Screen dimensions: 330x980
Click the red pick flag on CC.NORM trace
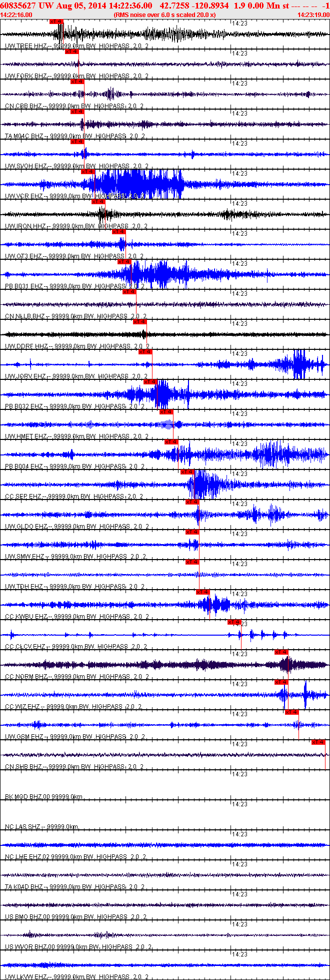pyautogui.click(x=281, y=652)
